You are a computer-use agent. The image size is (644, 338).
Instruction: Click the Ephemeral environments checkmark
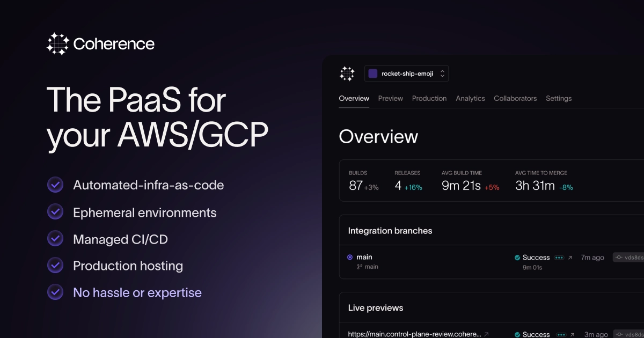[55, 212]
